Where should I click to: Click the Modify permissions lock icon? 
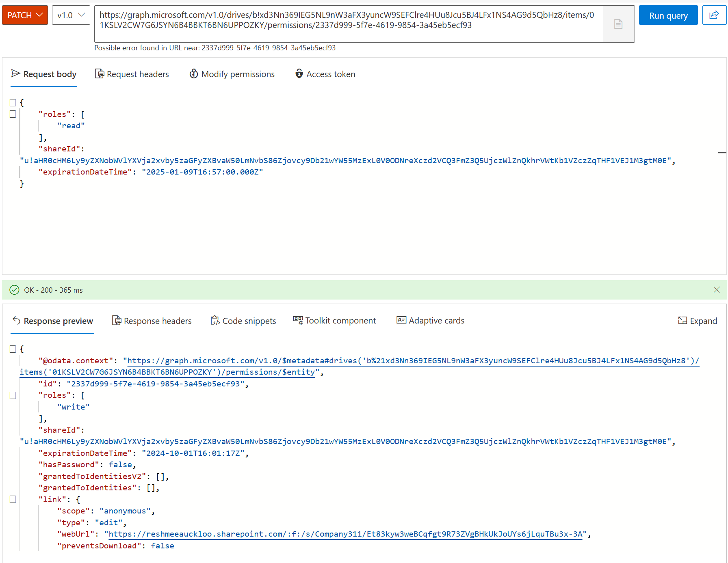(x=194, y=74)
